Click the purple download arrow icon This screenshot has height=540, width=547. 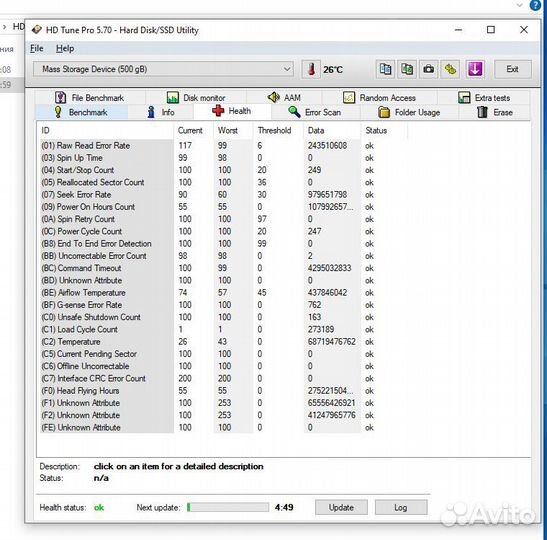point(475,69)
